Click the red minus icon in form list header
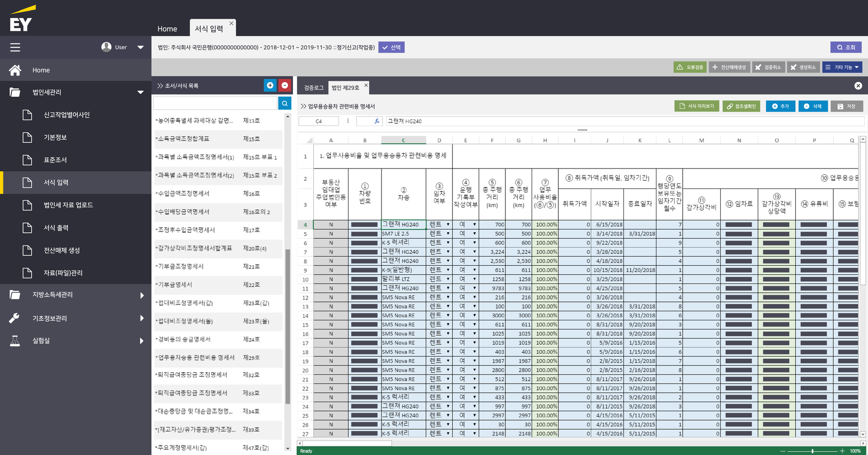Image resolution: width=868 pixels, height=455 pixels. 285,85
